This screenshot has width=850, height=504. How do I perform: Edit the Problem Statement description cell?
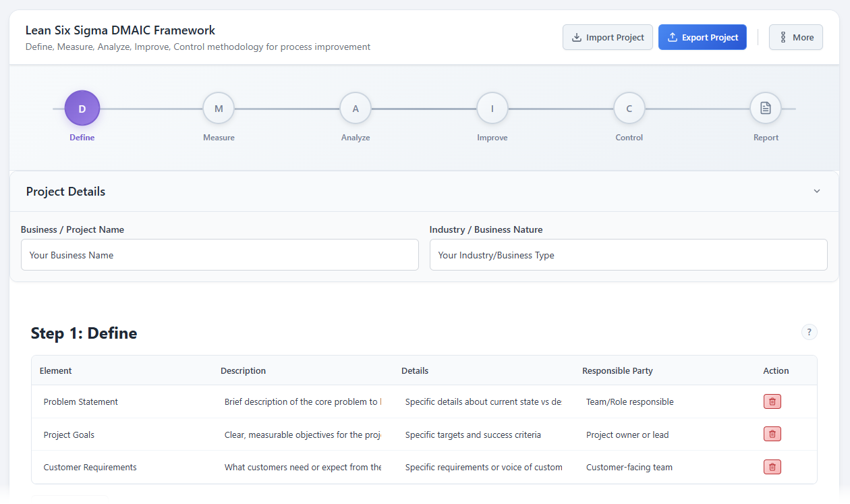302,401
